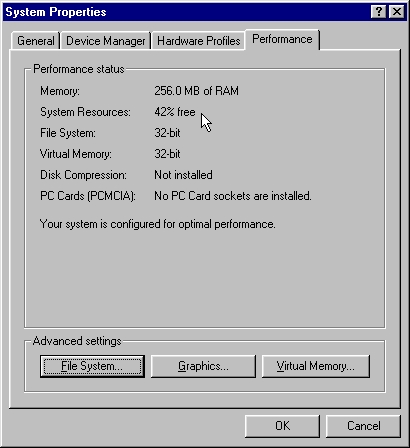Select the Hardware Profiles tab
410x448 pixels.
point(199,41)
